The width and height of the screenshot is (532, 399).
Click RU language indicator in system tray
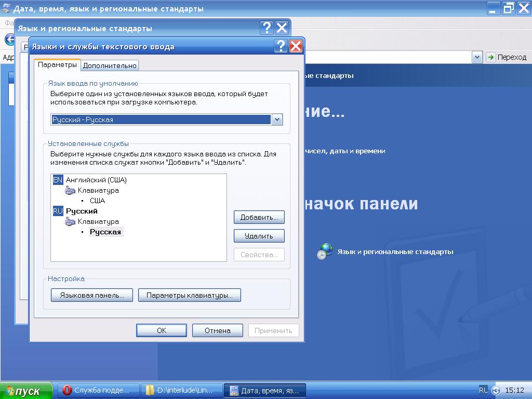point(483,390)
